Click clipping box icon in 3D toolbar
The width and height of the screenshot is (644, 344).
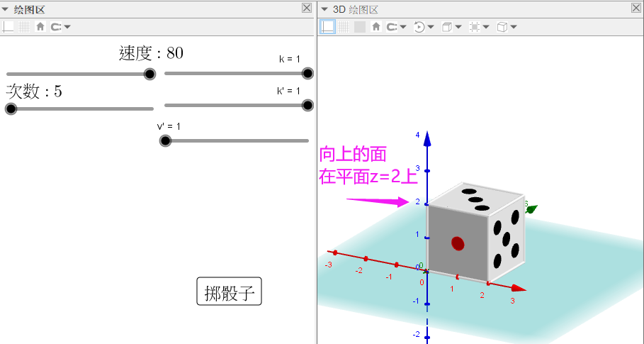point(475,27)
